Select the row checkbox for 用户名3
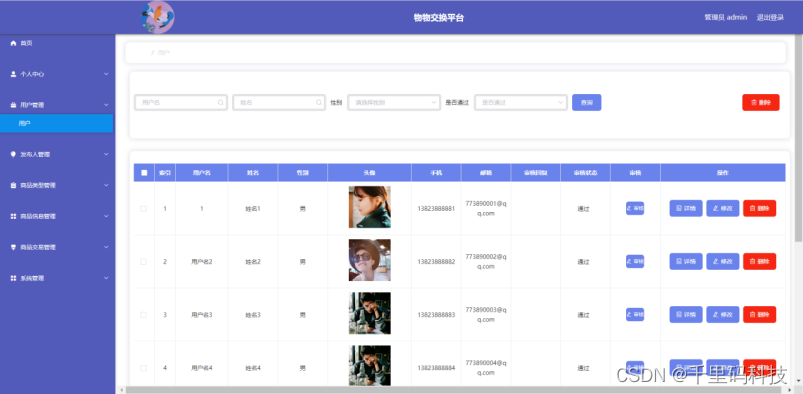This screenshot has width=803, height=394. click(x=143, y=315)
